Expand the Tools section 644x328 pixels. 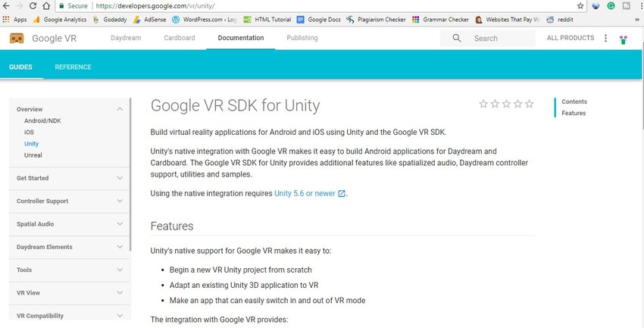pyautogui.click(x=120, y=270)
